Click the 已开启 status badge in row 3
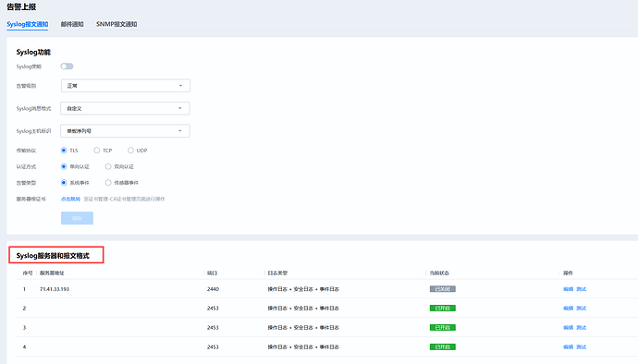This screenshot has height=364, width=638. [x=443, y=328]
